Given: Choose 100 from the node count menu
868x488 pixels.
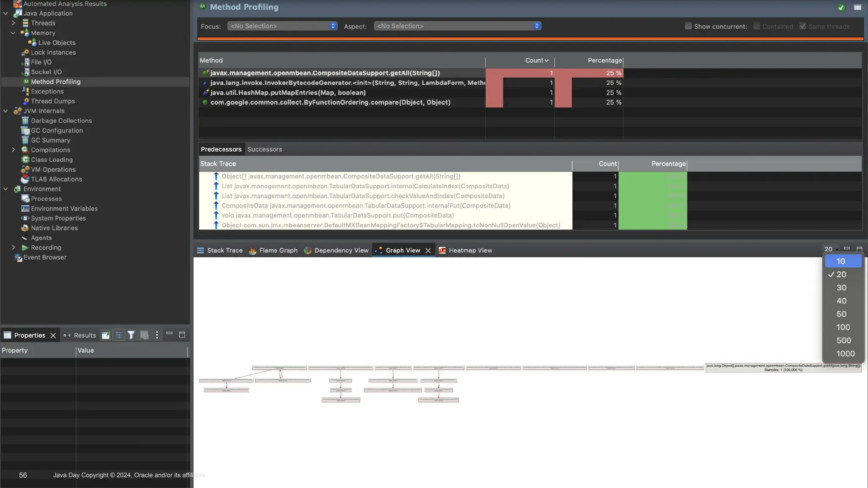Looking at the screenshot, I should click(x=843, y=327).
